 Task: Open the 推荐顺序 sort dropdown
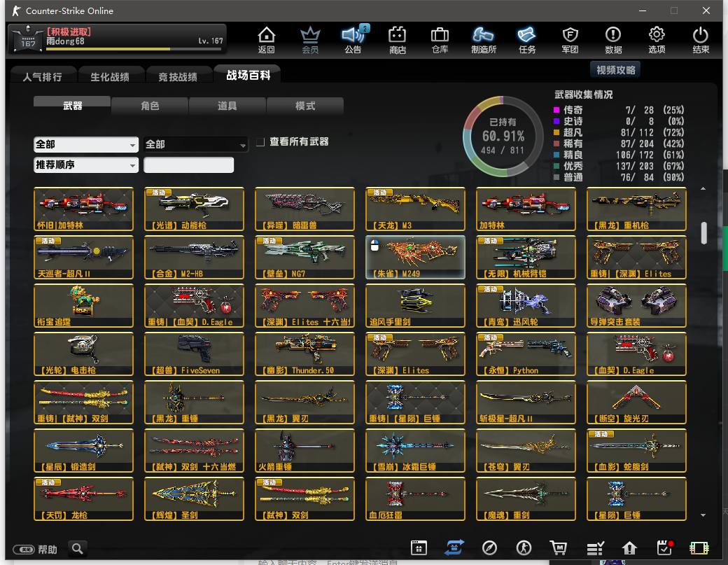pos(86,165)
